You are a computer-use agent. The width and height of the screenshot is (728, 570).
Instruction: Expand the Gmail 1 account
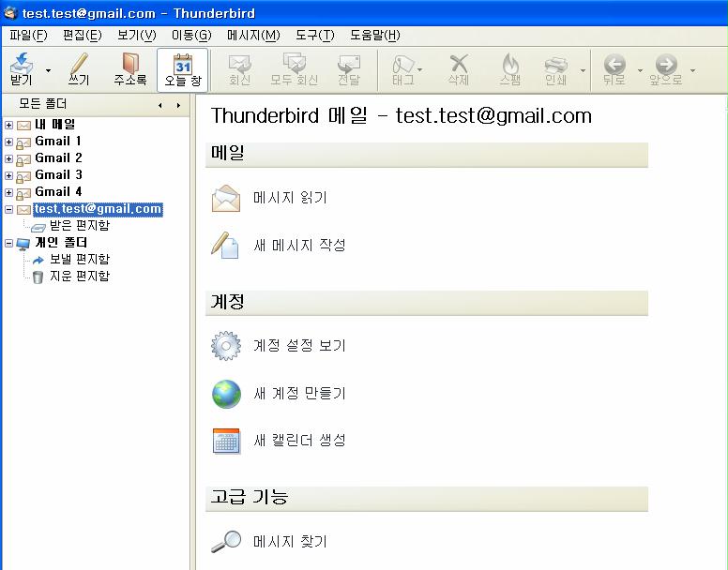tap(8, 142)
